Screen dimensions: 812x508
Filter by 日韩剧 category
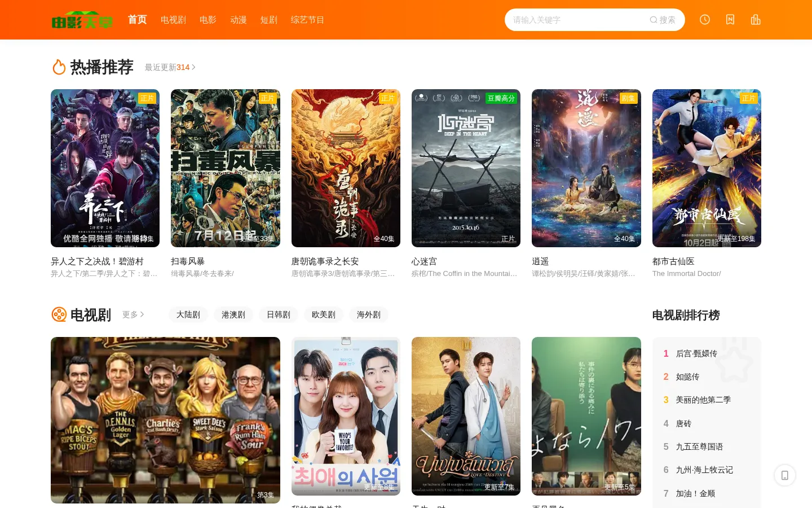click(279, 314)
